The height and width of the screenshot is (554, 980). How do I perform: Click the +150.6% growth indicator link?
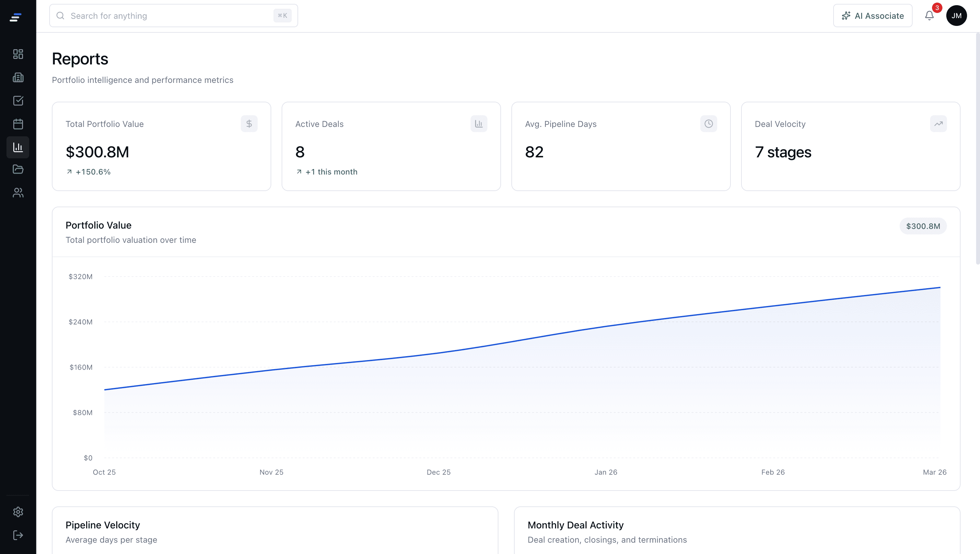pos(88,172)
